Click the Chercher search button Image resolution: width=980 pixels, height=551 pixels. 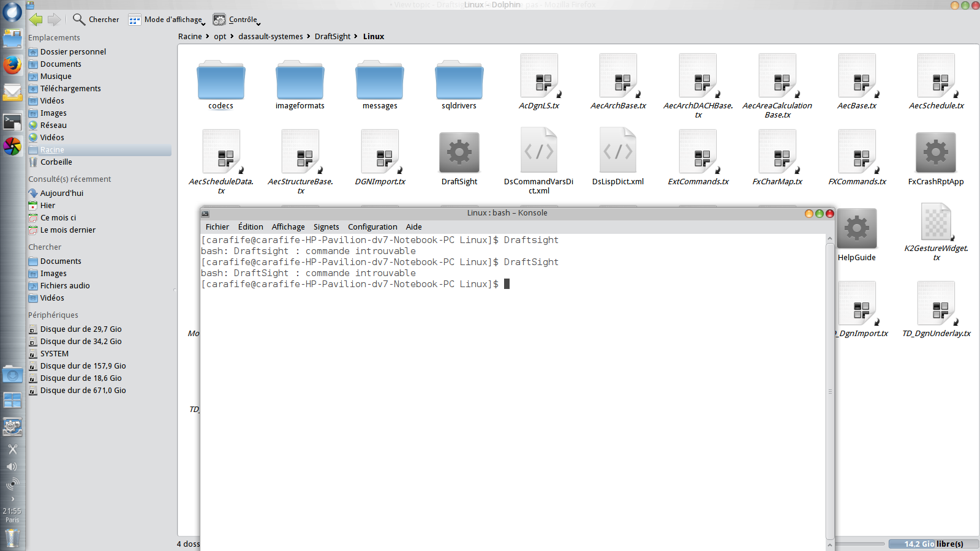point(96,20)
